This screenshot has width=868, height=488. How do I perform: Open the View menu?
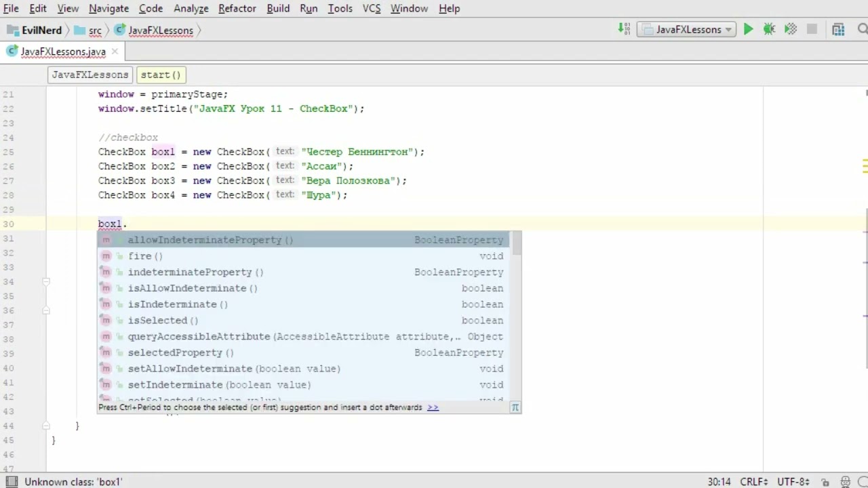[68, 8]
